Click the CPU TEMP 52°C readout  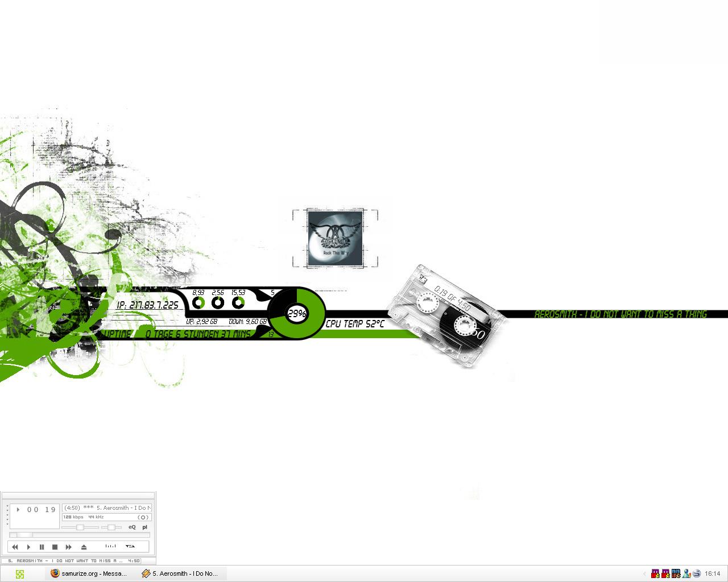(355, 324)
